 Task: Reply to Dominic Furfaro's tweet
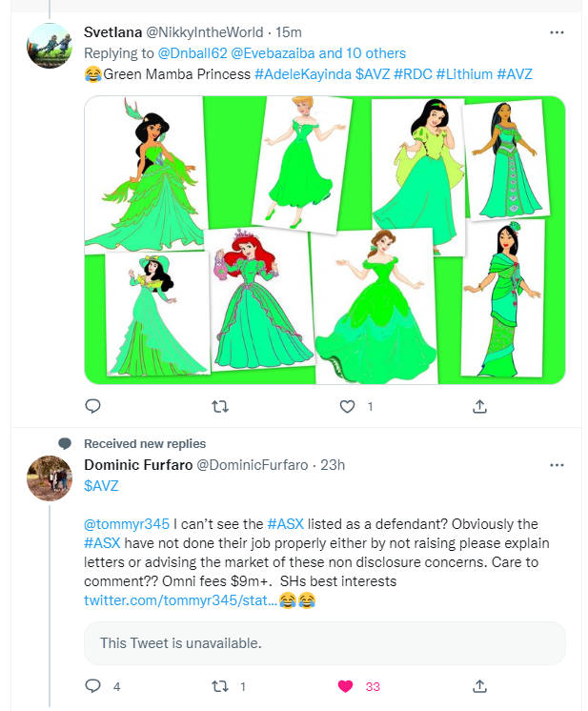pyautogui.click(x=92, y=686)
